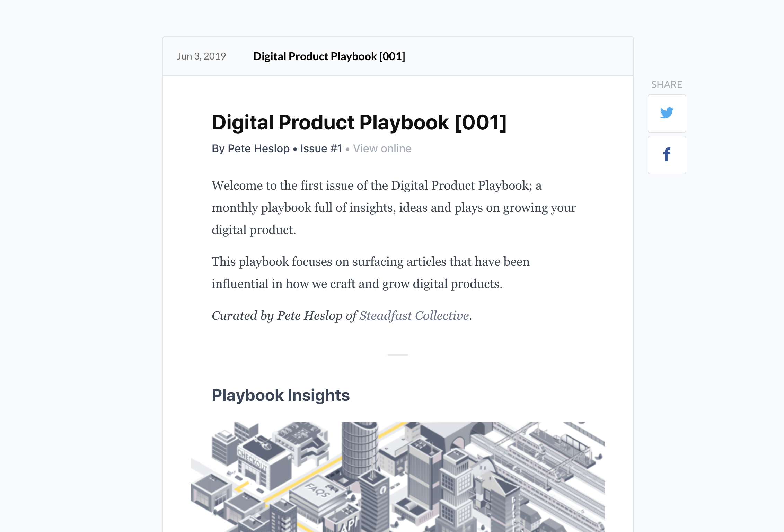Click the SHARE section heading
Viewport: 784px width, 532px height.
point(666,84)
